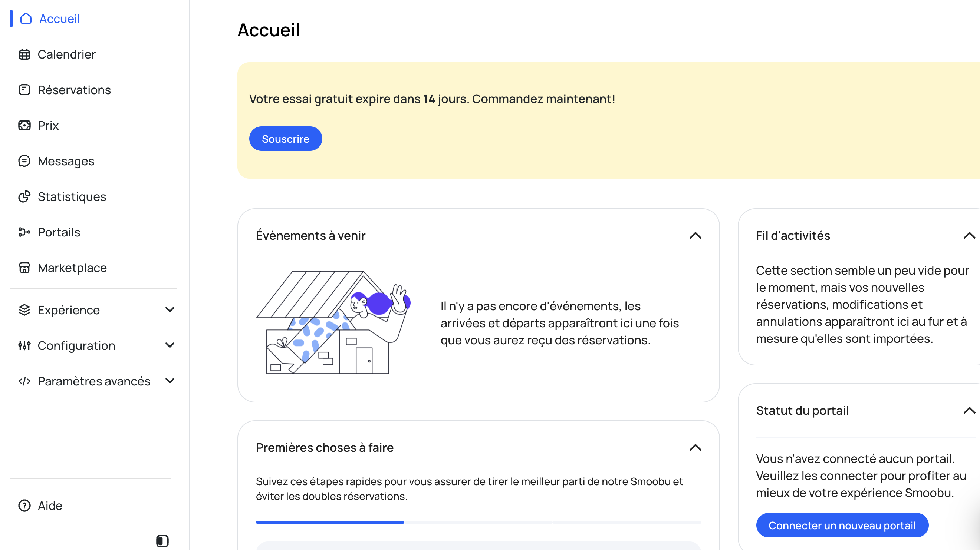980x550 pixels.
Task: Go to Calendrier page
Action: 66,54
